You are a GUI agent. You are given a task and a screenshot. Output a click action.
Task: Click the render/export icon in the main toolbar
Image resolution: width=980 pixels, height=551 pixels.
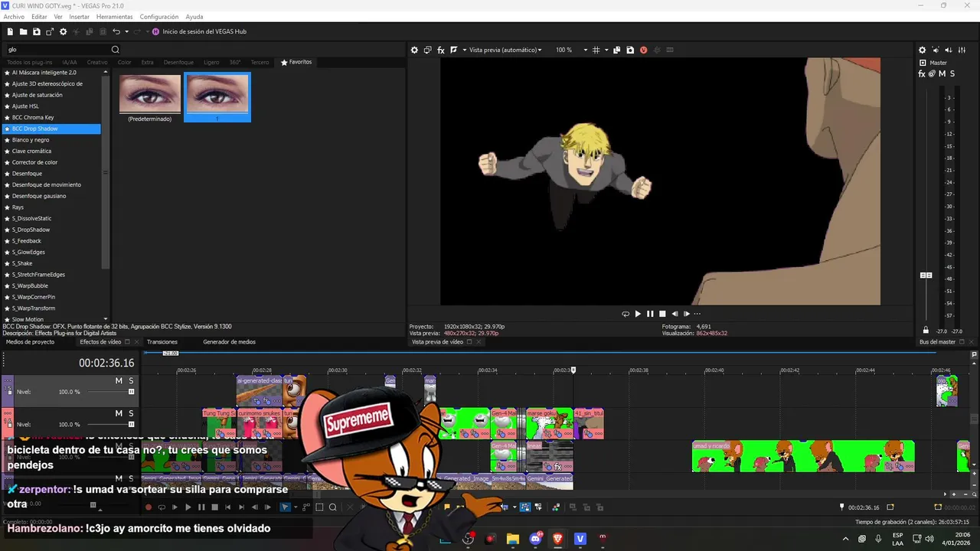click(x=50, y=31)
